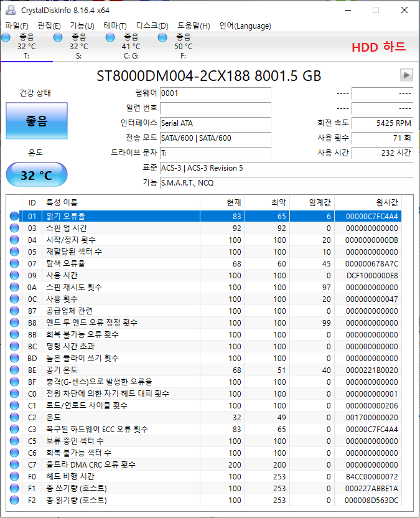This screenshot has width=420, height=518.
Task: Click status orb for F0 헤드 비행 시간
Action: point(14,476)
